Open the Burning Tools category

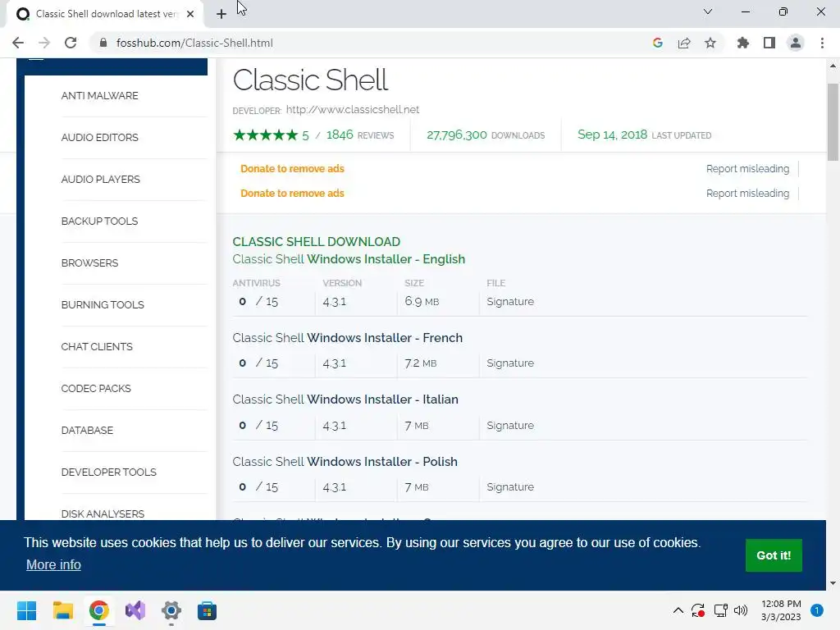[x=103, y=304]
